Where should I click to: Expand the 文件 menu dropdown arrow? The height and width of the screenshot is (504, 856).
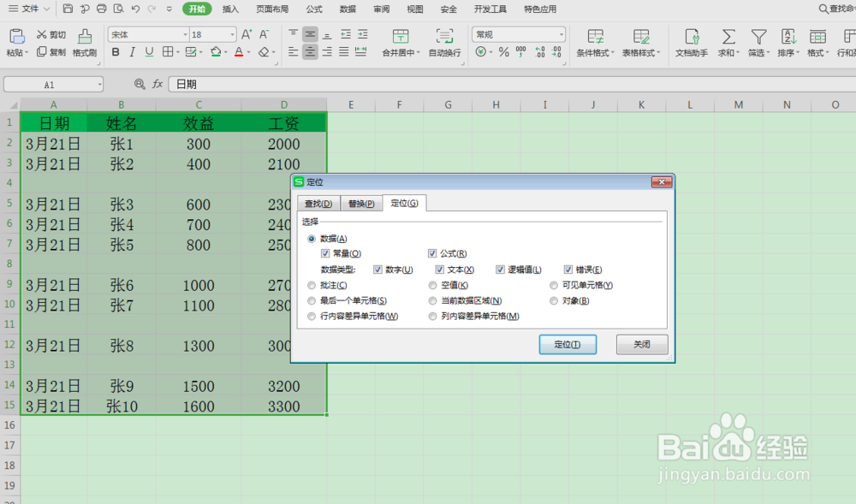click(47, 9)
